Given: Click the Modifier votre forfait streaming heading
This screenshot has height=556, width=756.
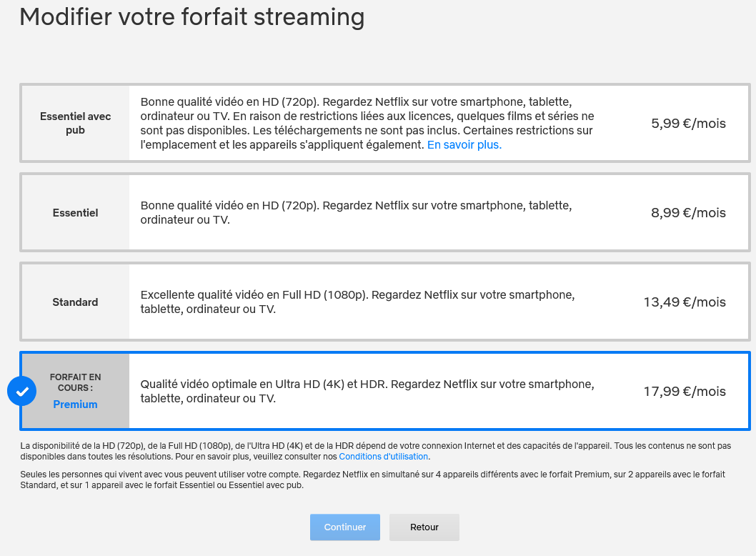Looking at the screenshot, I should coord(192,16).
